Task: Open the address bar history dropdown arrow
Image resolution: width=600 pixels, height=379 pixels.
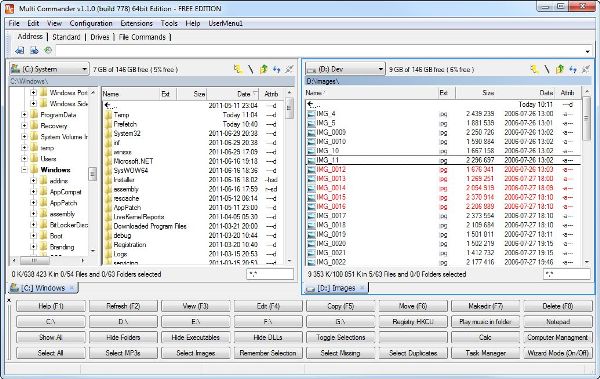Action: [x=587, y=51]
